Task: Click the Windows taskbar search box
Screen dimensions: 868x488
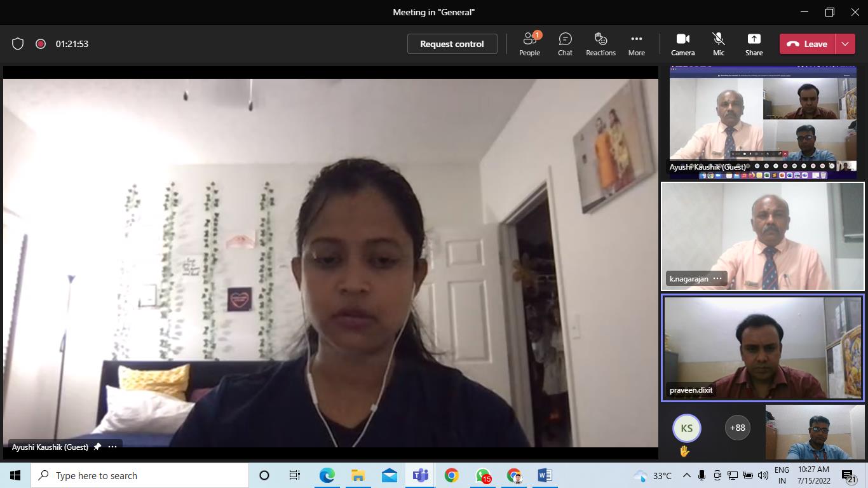Action: [x=140, y=475]
